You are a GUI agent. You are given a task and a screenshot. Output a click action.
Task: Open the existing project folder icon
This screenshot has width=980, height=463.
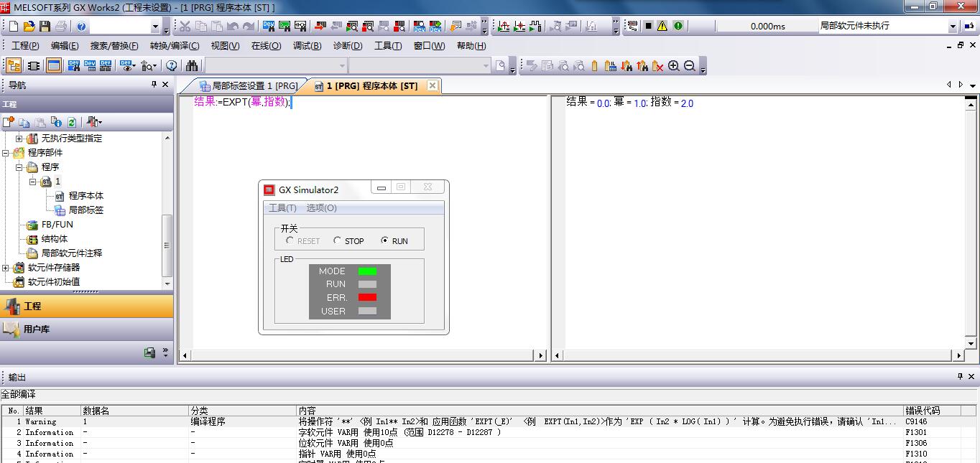click(x=29, y=27)
